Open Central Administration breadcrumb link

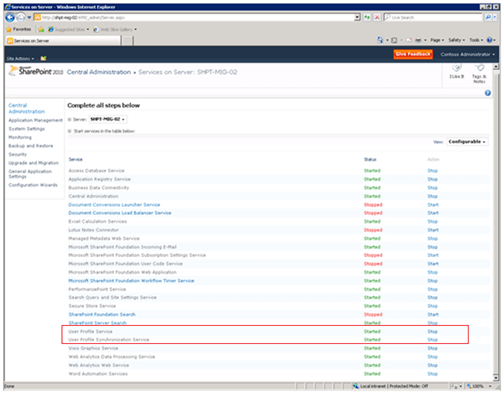point(99,72)
